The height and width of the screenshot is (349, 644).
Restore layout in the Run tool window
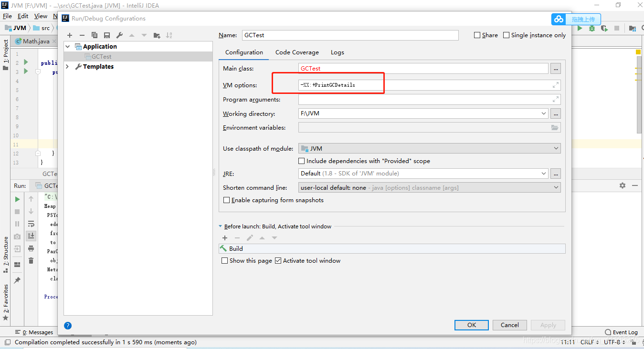click(17, 265)
